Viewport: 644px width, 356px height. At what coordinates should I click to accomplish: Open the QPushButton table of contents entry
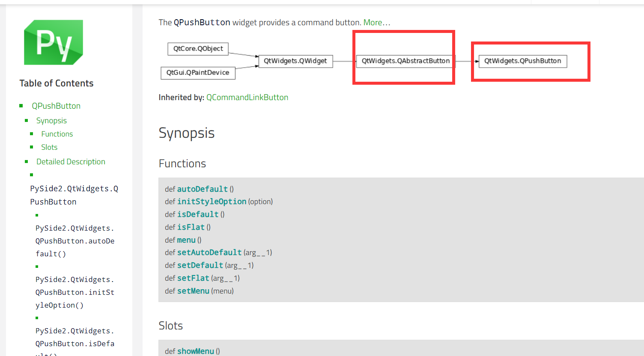(56, 106)
